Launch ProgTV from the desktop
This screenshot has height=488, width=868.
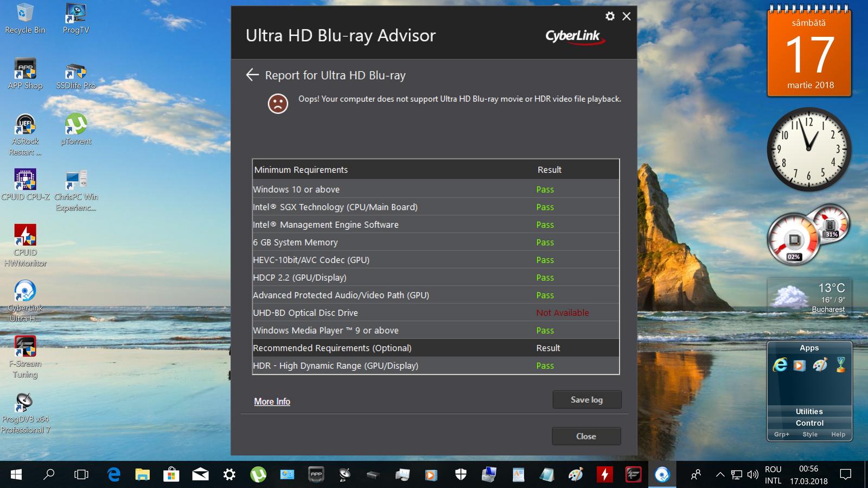click(x=76, y=19)
